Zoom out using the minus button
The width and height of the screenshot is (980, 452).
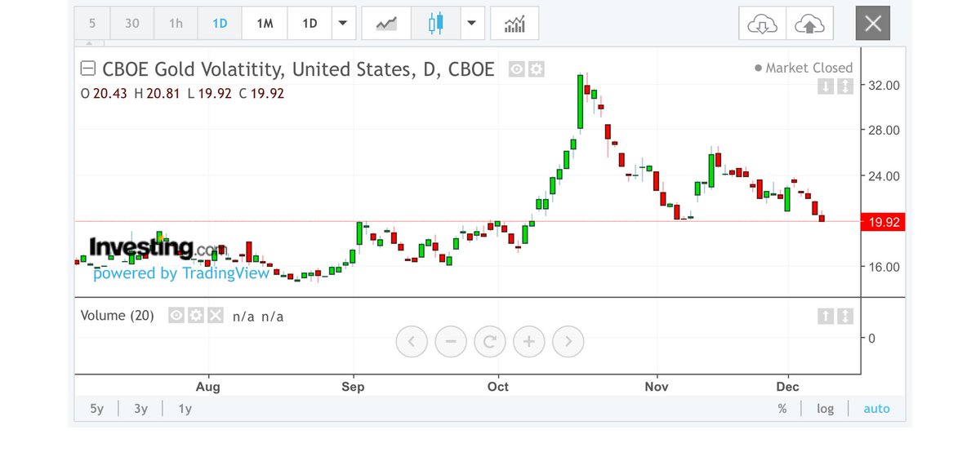pyautogui.click(x=451, y=341)
